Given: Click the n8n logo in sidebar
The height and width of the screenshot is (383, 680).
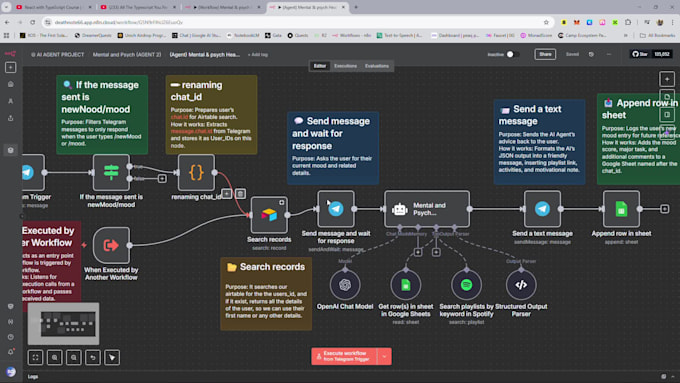Looking at the screenshot, I should pos(10,54).
